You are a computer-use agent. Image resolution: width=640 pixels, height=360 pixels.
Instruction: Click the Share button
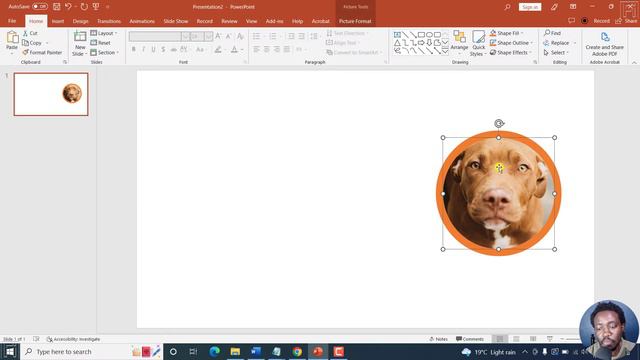pos(627,21)
